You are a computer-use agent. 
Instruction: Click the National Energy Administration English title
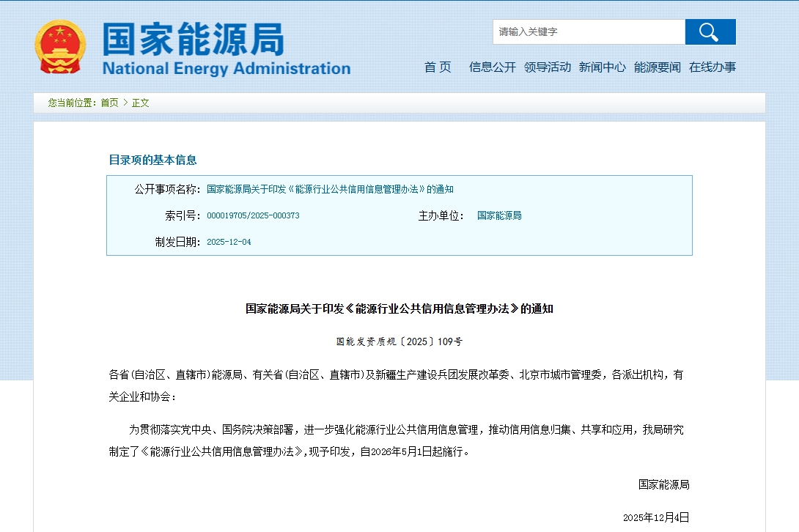pos(226,69)
